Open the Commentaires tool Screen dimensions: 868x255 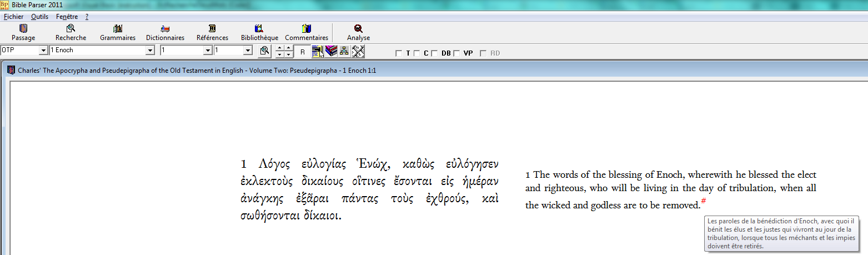307,33
